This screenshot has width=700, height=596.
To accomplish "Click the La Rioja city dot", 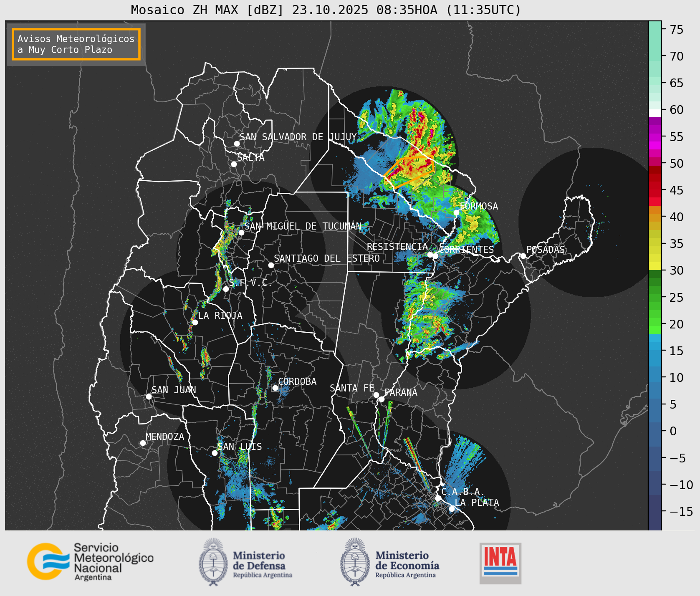I will pos(195,322).
